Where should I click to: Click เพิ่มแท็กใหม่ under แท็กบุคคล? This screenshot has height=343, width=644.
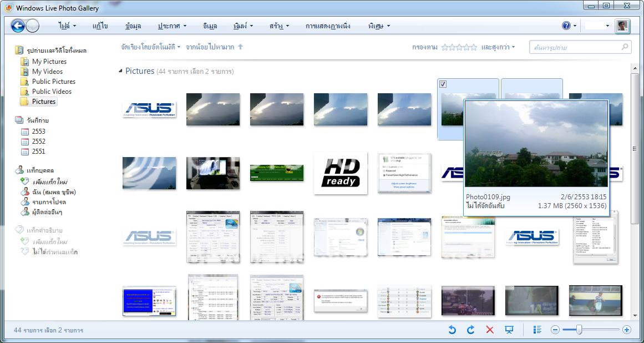tap(50, 181)
